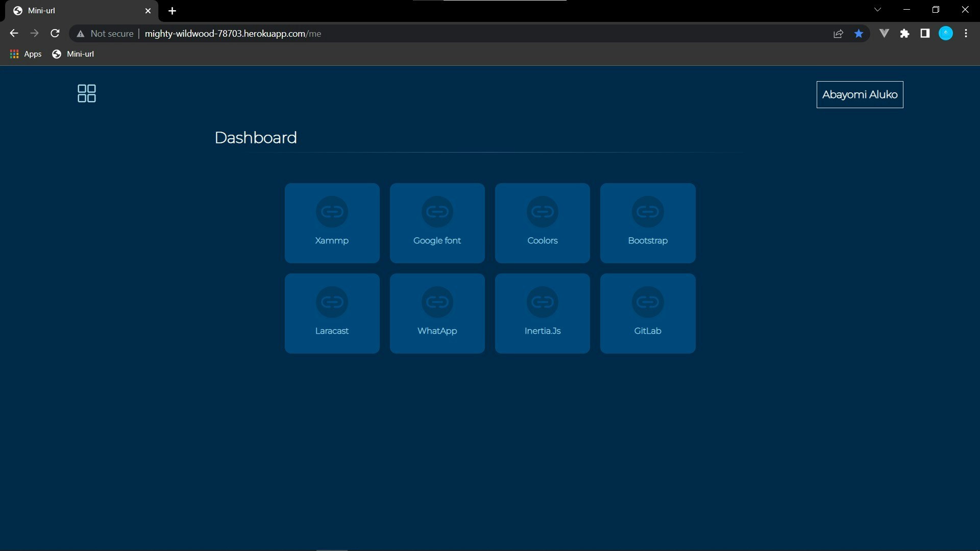
Task: Click the Laracast link icon
Action: [332, 302]
